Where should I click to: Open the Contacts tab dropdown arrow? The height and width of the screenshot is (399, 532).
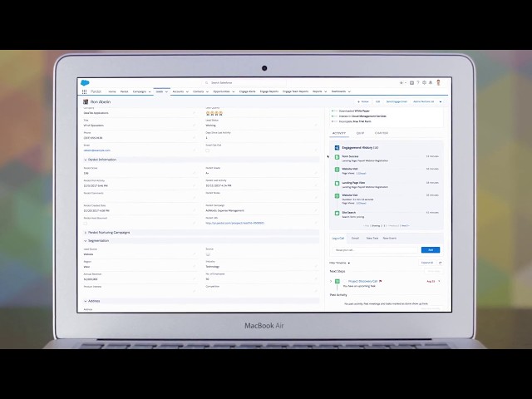207,91
